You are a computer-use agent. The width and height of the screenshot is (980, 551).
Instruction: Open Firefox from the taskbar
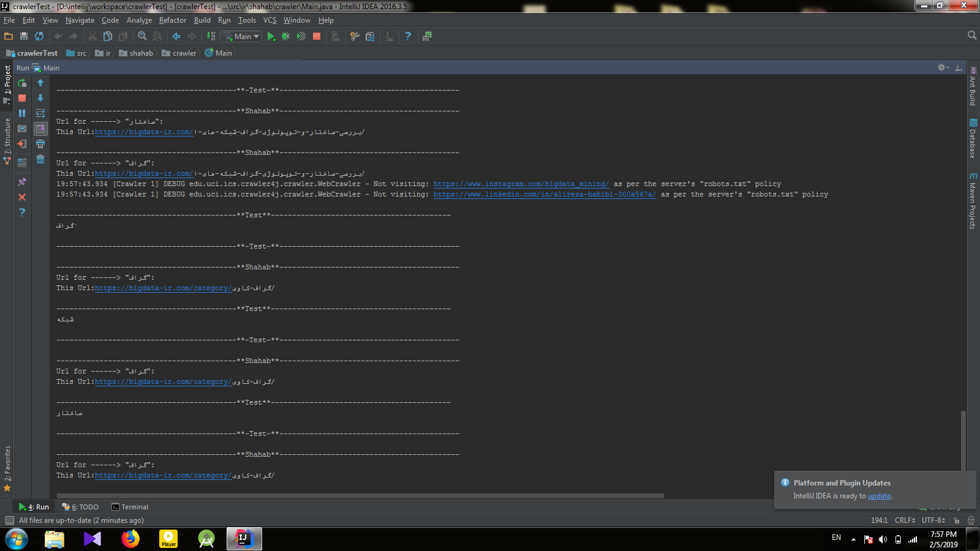(x=130, y=539)
